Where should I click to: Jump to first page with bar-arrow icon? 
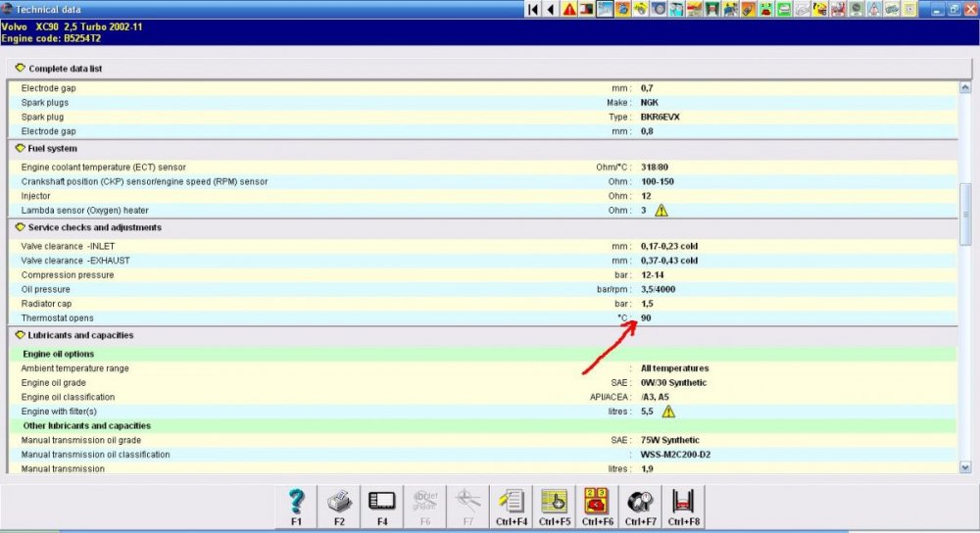[x=533, y=10]
